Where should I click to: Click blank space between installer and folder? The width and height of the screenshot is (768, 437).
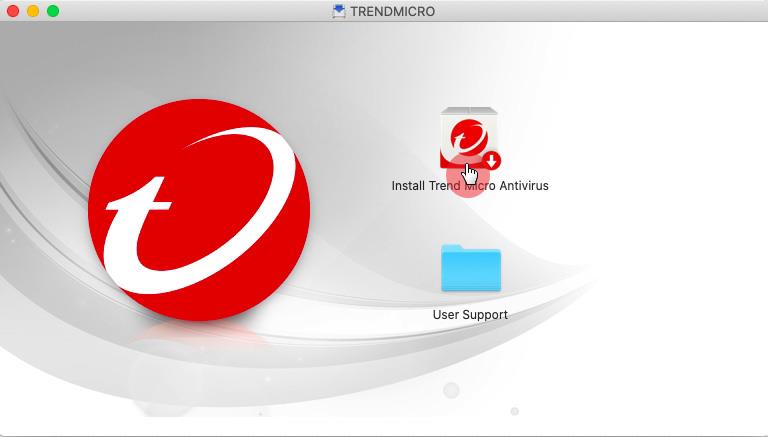tap(470, 216)
